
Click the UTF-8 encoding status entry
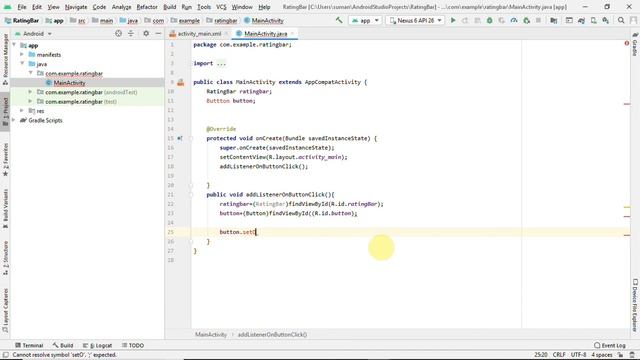point(578,355)
